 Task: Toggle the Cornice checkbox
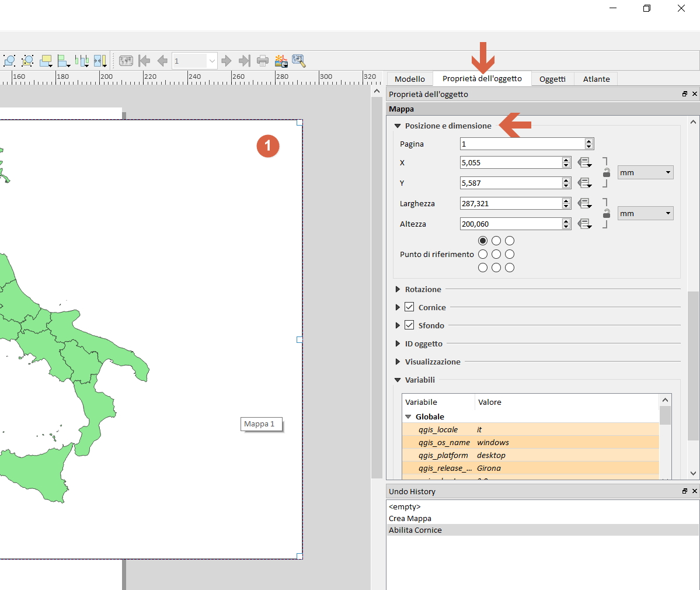pyautogui.click(x=409, y=307)
